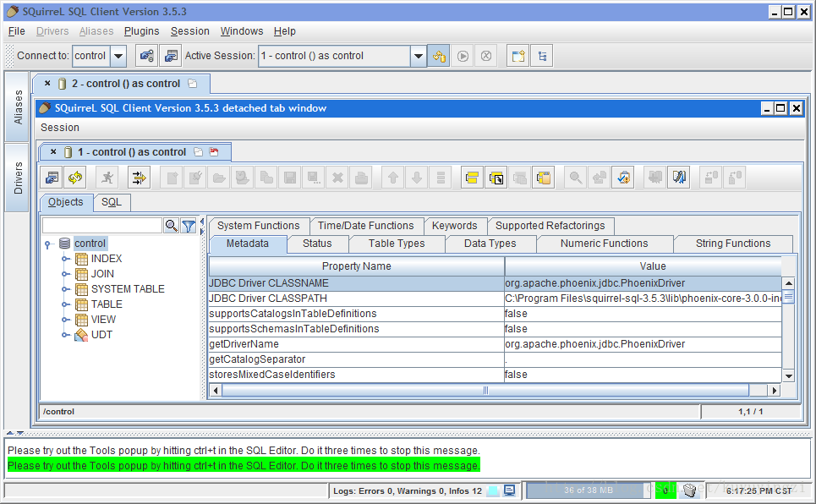
Task: Click the greyed open folder toolbar icon
Action: [x=219, y=178]
